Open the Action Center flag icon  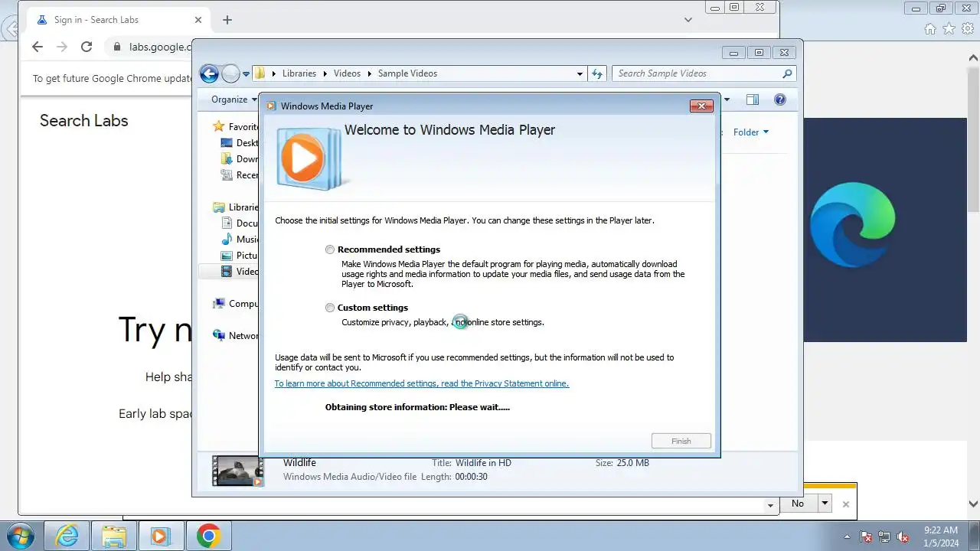(x=867, y=536)
